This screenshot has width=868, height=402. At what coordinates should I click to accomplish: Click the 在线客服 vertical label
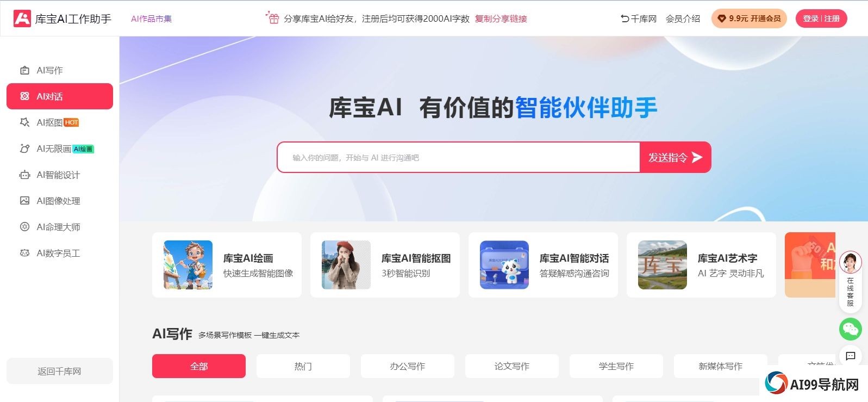click(x=851, y=292)
